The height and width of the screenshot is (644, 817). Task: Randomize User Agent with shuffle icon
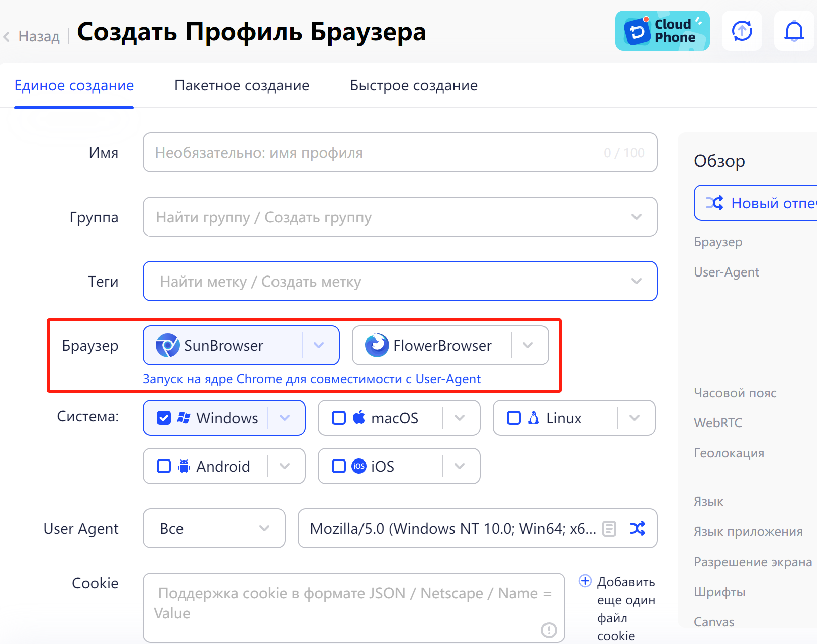pos(637,528)
